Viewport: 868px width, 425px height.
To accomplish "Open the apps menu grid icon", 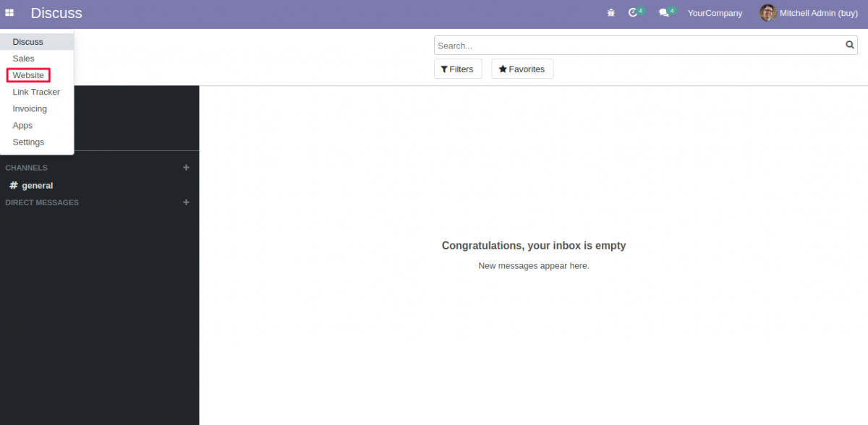I will coord(9,12).
